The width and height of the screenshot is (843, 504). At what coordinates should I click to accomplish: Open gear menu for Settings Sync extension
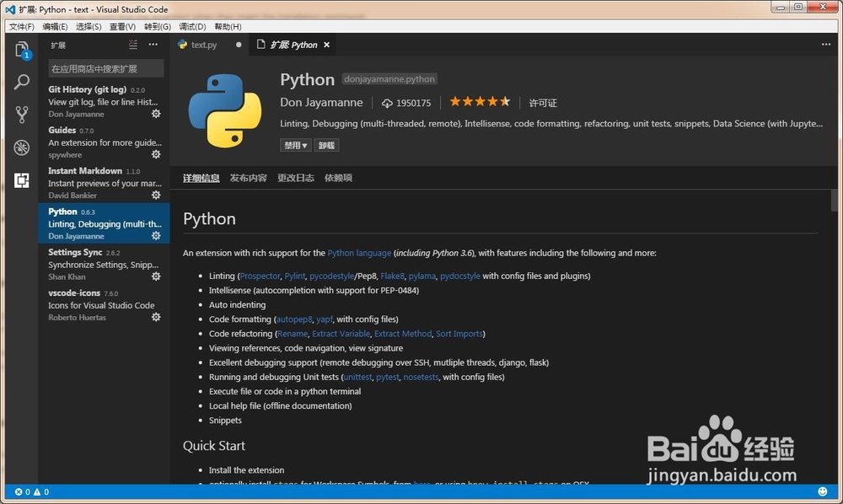(156, 276)
